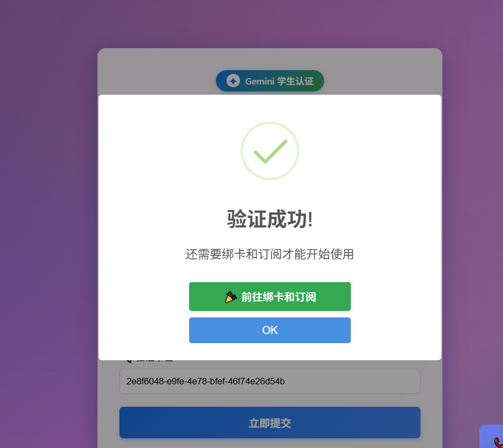Screen dimensions: 503x448
Task: Click the 还需要绑卡和订阅才能开始使用 message
Action: pyautogui.click(x=270, y=254)
